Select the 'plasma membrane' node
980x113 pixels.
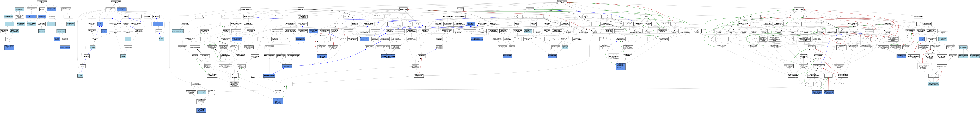(x=158, y=24)
